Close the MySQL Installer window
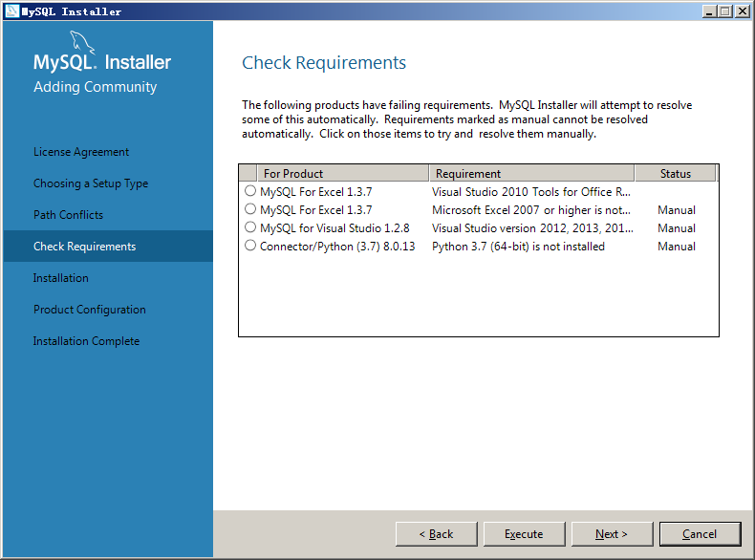The image size is (755, 560). click(x=743, y=11)
